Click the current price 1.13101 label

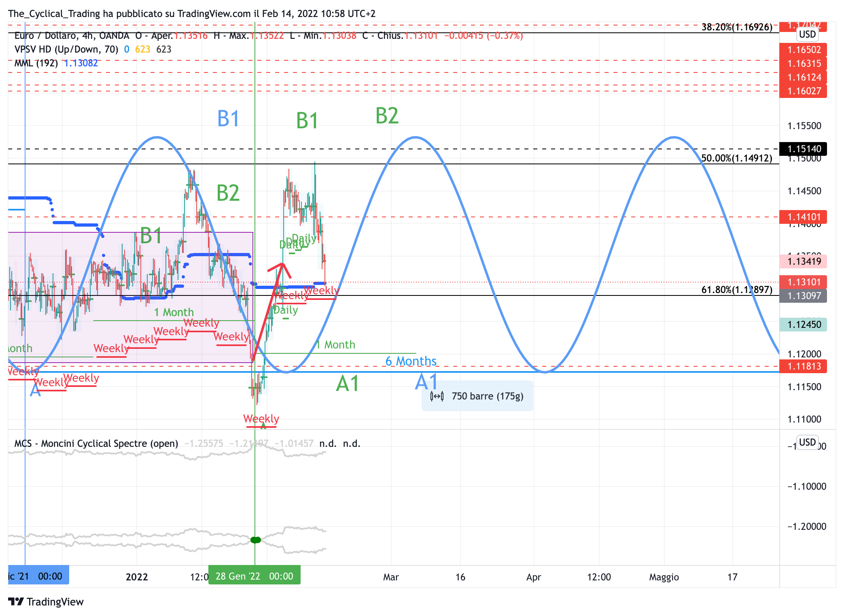coord(803,282)
